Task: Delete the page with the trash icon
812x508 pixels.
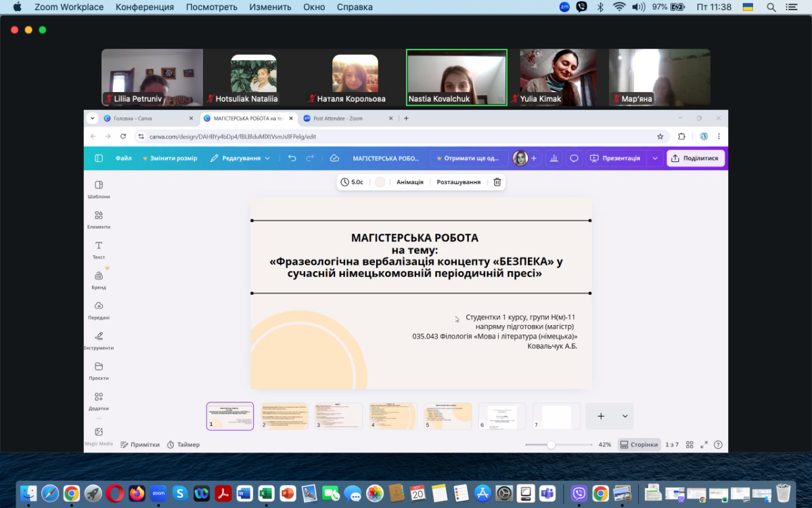Action: (x=497, y=182)
